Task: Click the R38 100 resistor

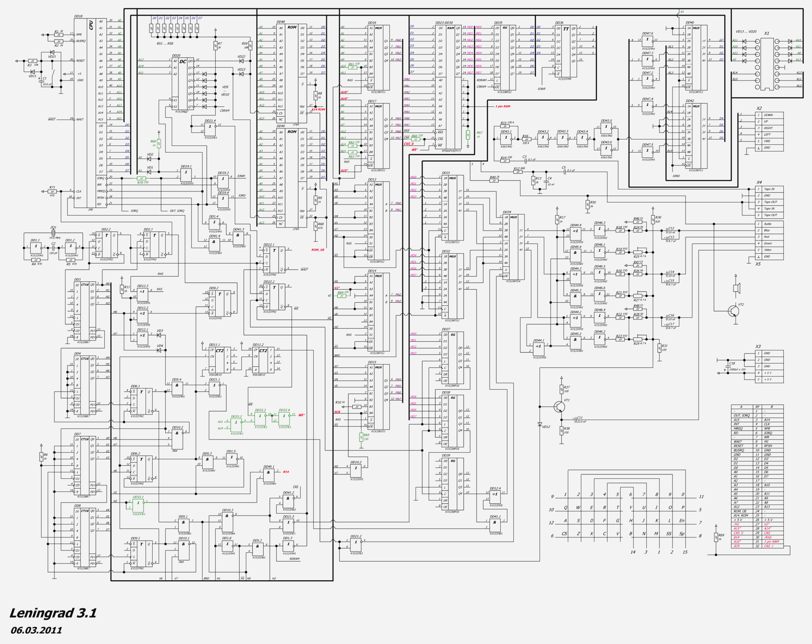Action: (562, 430)
